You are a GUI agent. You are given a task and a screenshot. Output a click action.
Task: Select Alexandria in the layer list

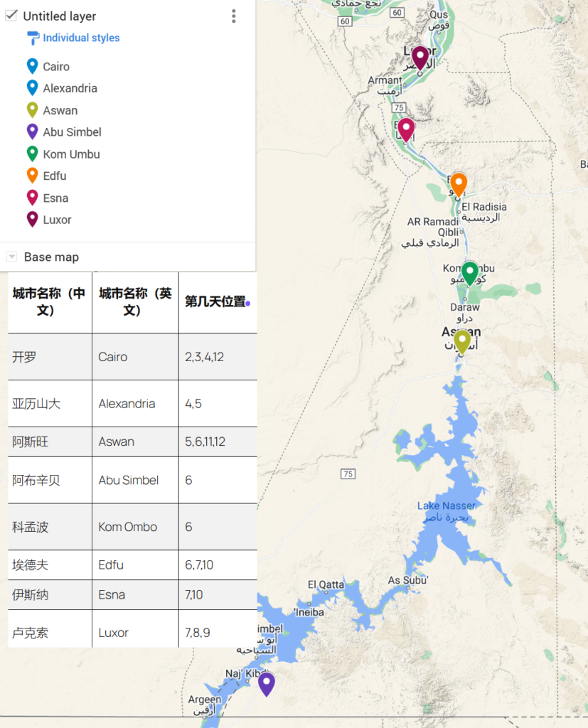70,88
